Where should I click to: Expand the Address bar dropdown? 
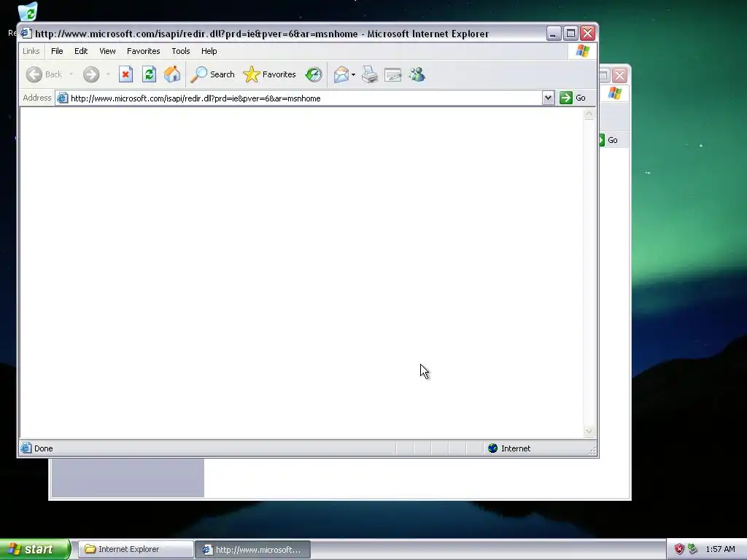(x=548, y=98)
